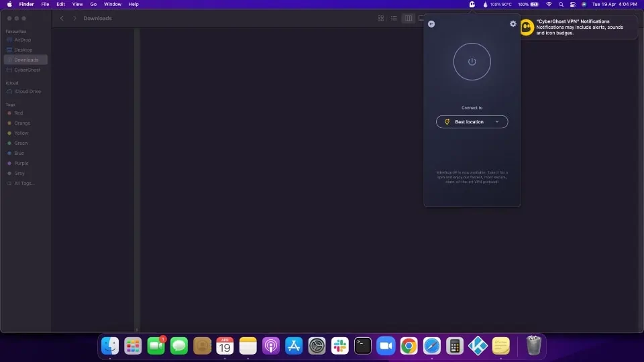The width and height of the screenshot is (644, 362).
Task: Open the Help menu
Action: pos(133,4)
